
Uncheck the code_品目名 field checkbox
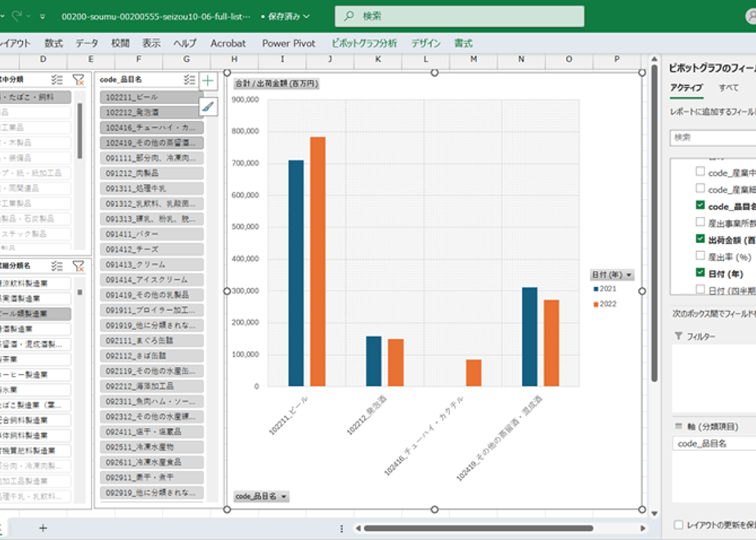click(700, 205)
